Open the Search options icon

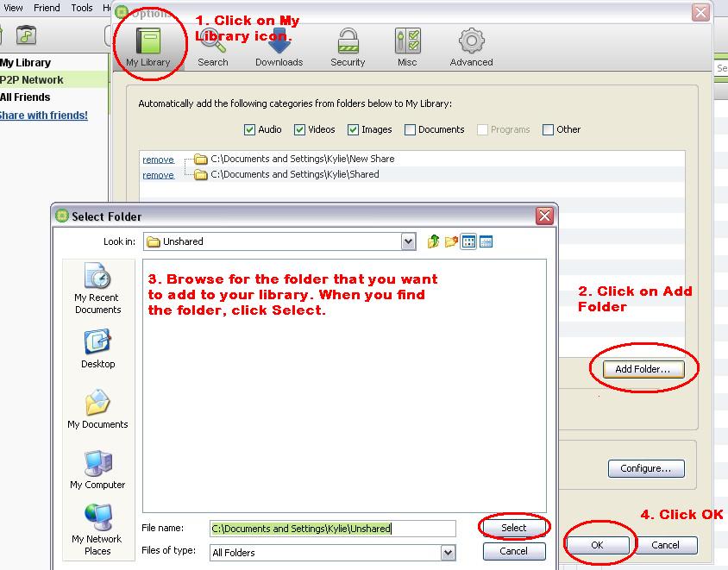[212, 47]
